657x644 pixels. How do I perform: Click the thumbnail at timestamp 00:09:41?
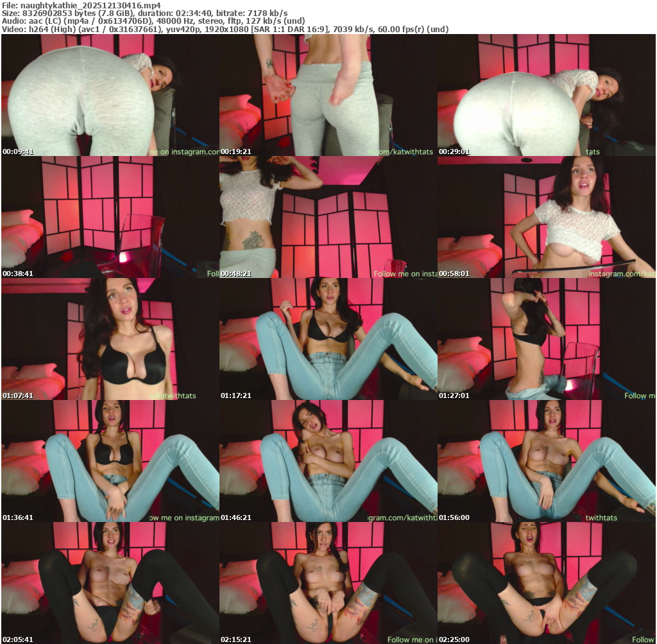[x=110, y=95]
